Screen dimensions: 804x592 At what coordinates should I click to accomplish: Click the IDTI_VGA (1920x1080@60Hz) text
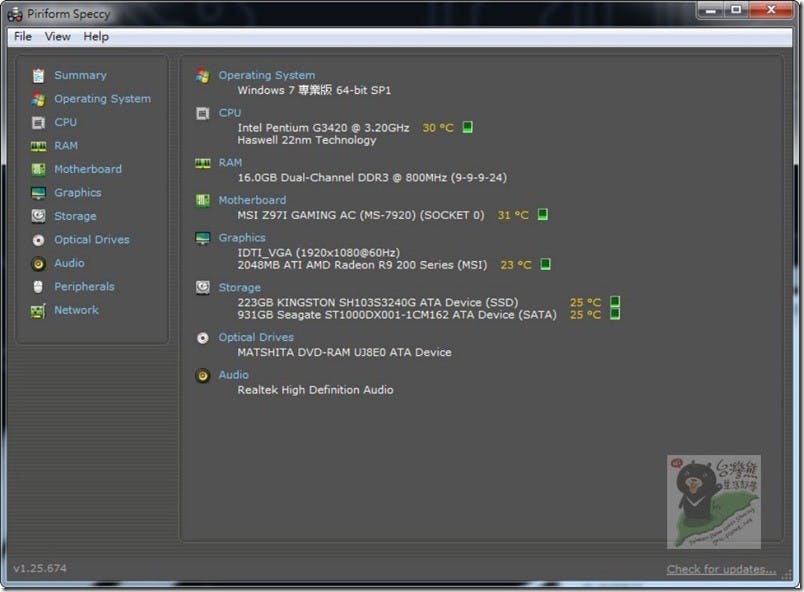click(318, 253)
